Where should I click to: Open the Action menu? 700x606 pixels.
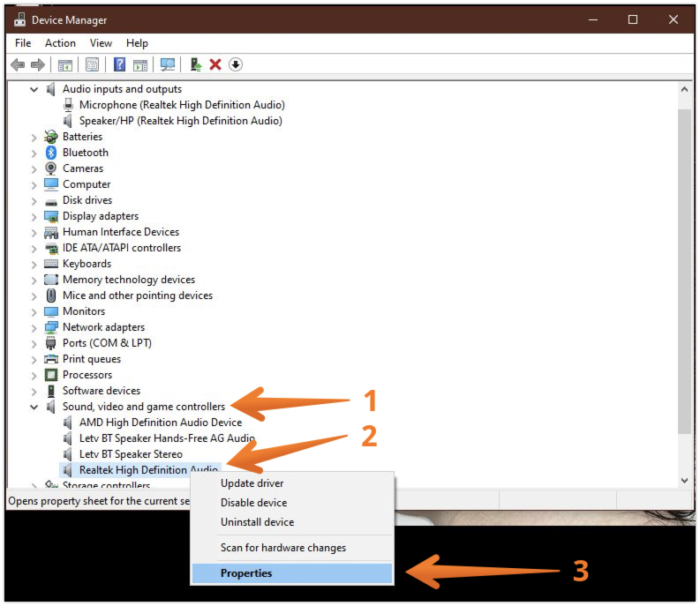[60, 43]
